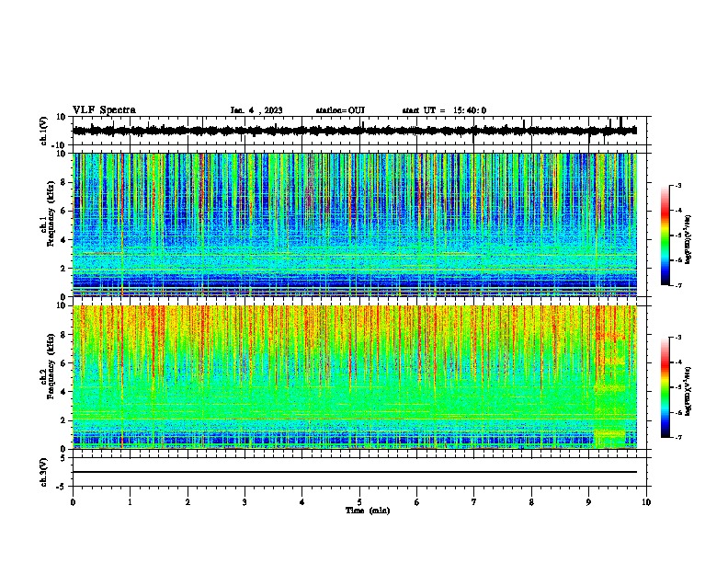This screenshot has width=728, height=563.
Task: Click the ch.3 flat voltage trace
Action: (354, 472)
